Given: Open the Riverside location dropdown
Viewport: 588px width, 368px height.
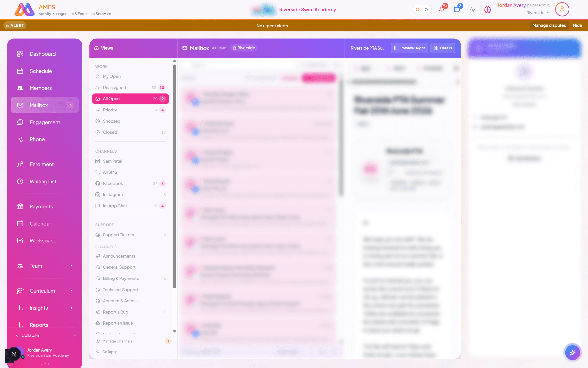Looking at the screenshot, I should [x=538, y=13].
